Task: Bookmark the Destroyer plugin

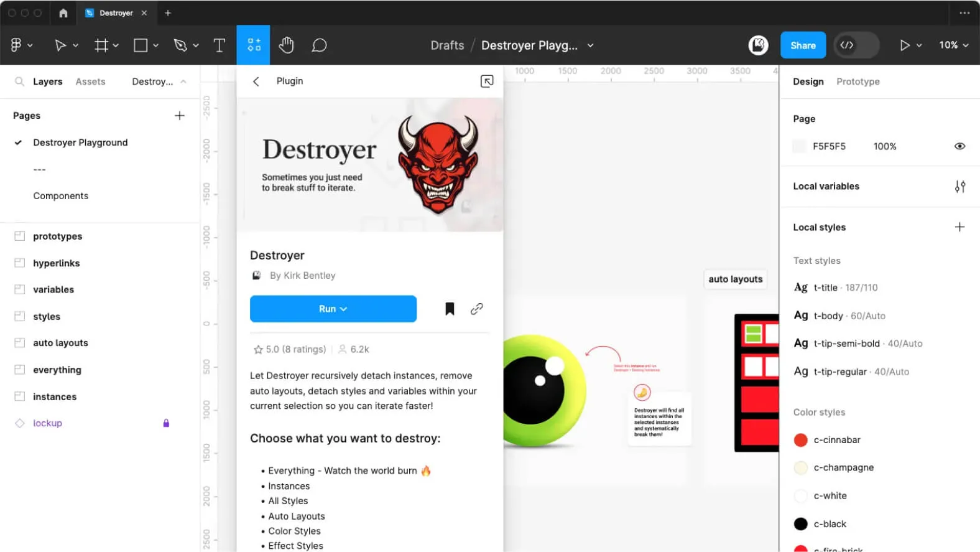Action: 450,309
